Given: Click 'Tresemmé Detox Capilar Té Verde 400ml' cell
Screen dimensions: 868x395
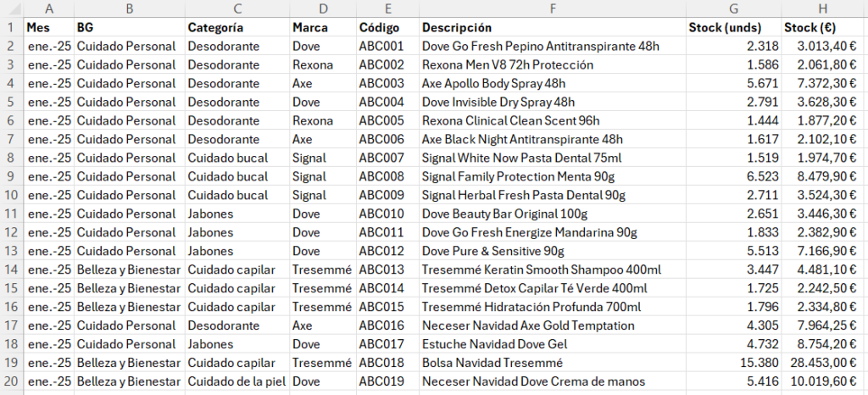Looking at the screenshot, I should tap(553, 288).
